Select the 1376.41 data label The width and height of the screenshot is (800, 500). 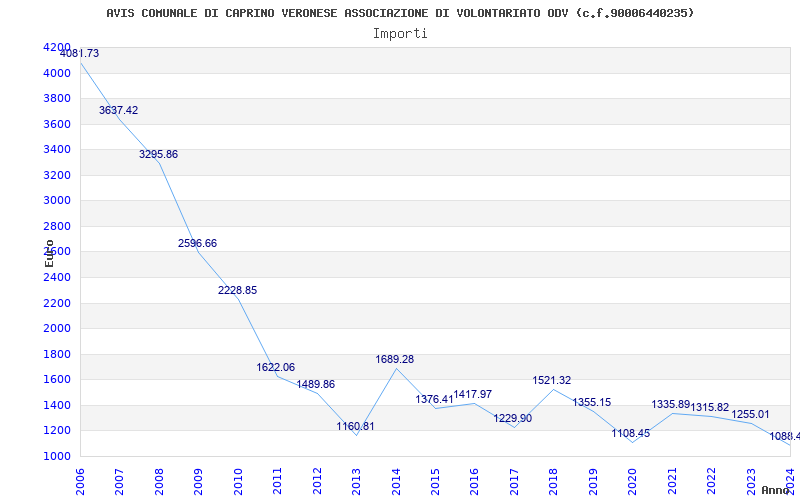(434, 399)
